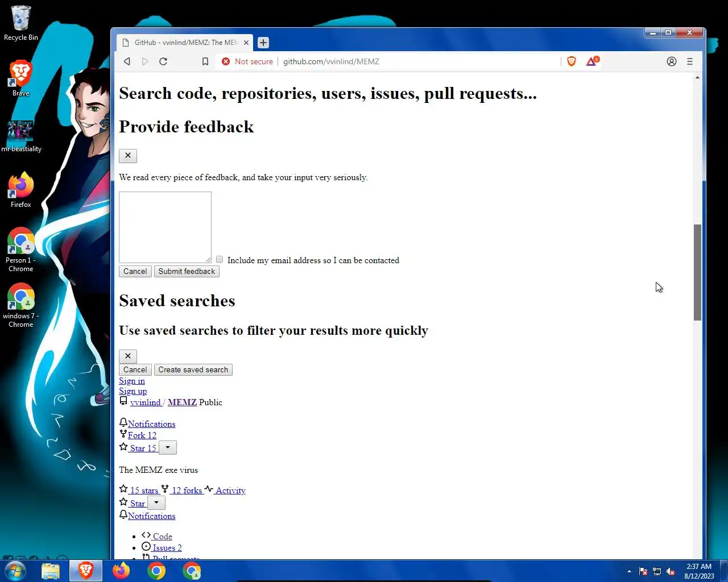Open Brave desktop shortcut
The height and width of the screenshot is (582, 728).
pyautogui.click(x=20, y=78)
